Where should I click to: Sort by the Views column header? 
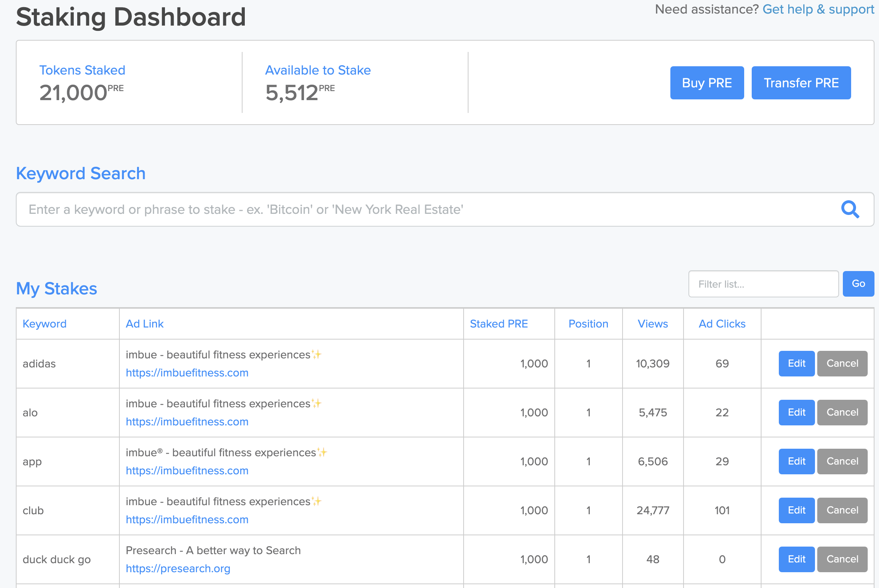coord(653,324)
